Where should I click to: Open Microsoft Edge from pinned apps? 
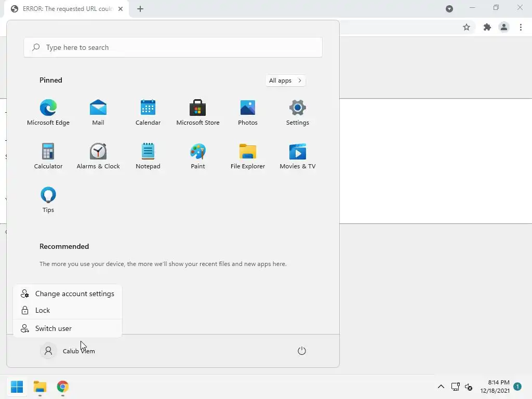point(48,113)
